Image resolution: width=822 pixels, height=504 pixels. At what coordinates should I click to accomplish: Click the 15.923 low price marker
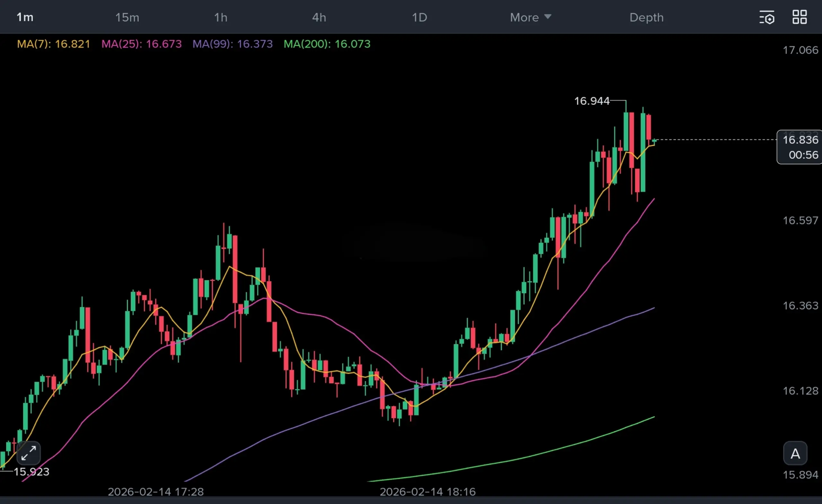(x=31, y=472)
